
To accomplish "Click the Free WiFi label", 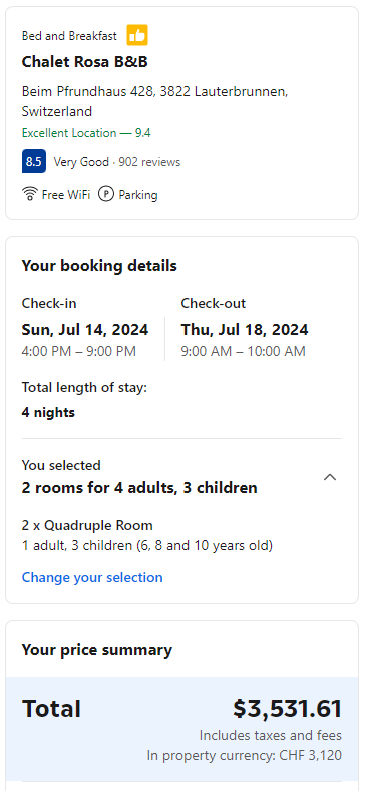I will 66,195.
